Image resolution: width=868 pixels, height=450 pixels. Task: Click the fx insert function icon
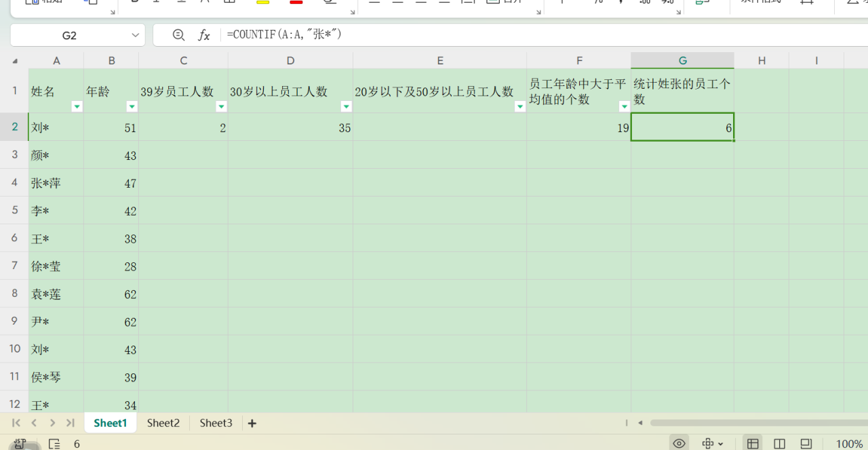[203, 35]
